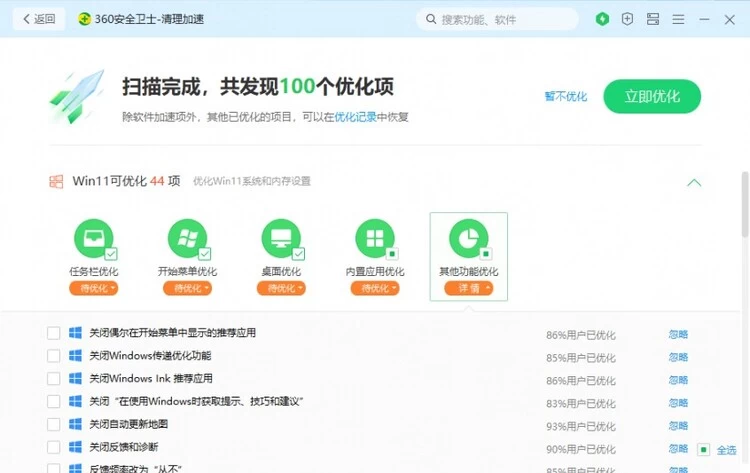The height and width of the screenshot is (473, 750).
Task: Click the 暂不优化 link
Action: coord(566,97)
